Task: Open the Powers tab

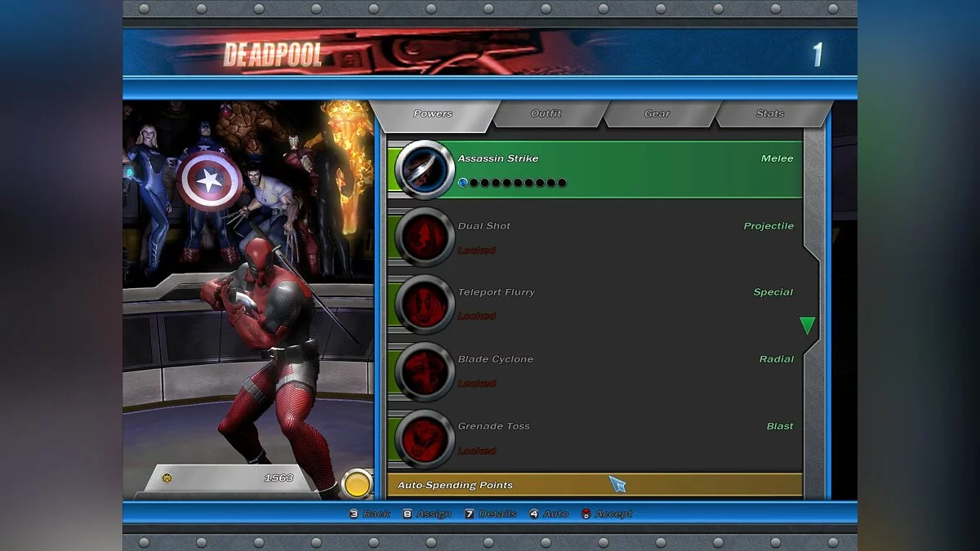Action: [x=434, y=113]
